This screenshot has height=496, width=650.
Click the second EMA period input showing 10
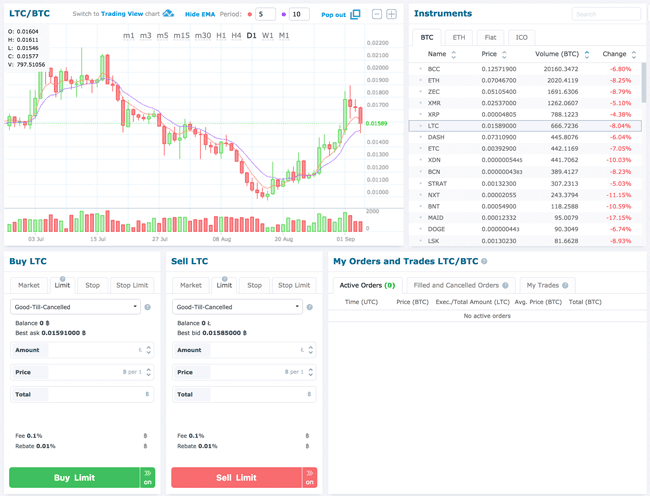[x=299, y=15]
